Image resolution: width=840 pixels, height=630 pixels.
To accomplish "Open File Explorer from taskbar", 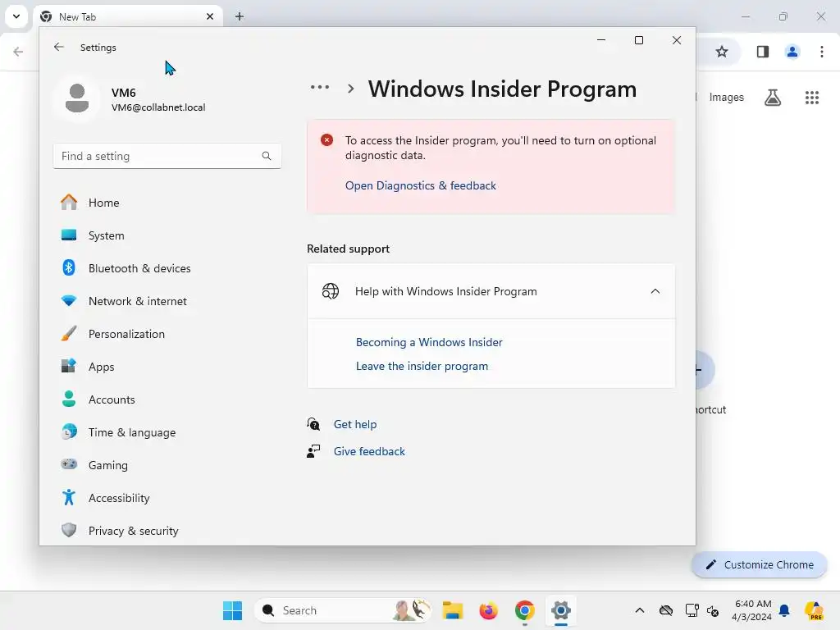I will tap(453, 610).
